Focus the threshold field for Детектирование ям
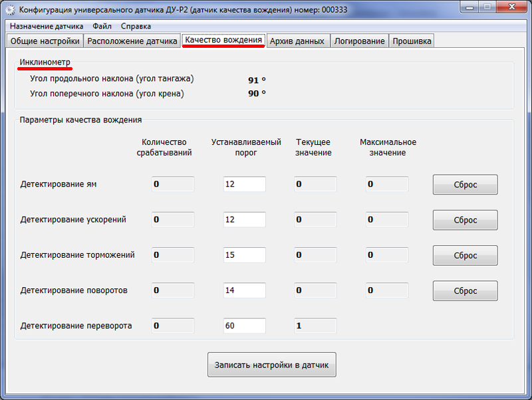The height and width of the screenshot is (400, 532). 244,184
